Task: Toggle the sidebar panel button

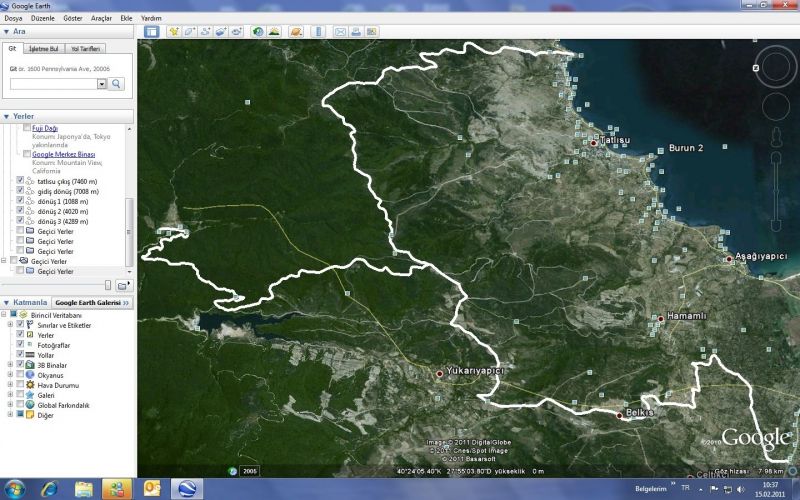Action: pyautogui.click(x=151, y=31)
